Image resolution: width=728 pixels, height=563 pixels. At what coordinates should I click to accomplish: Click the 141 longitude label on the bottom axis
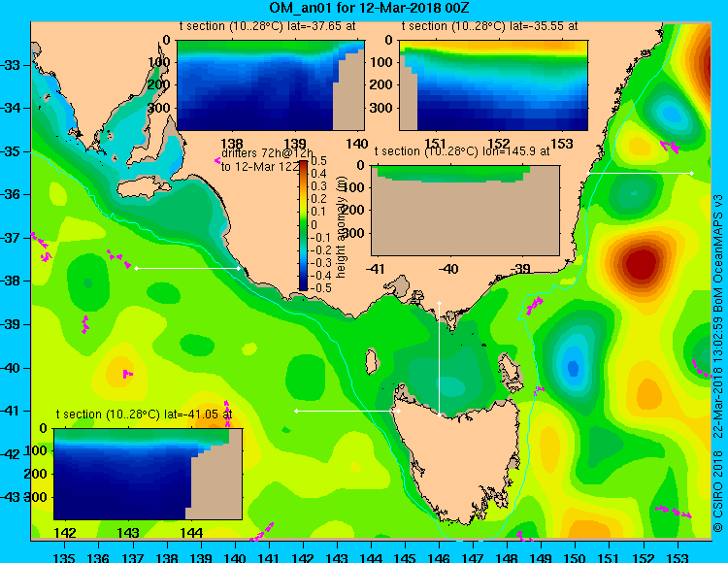(269, 557)
